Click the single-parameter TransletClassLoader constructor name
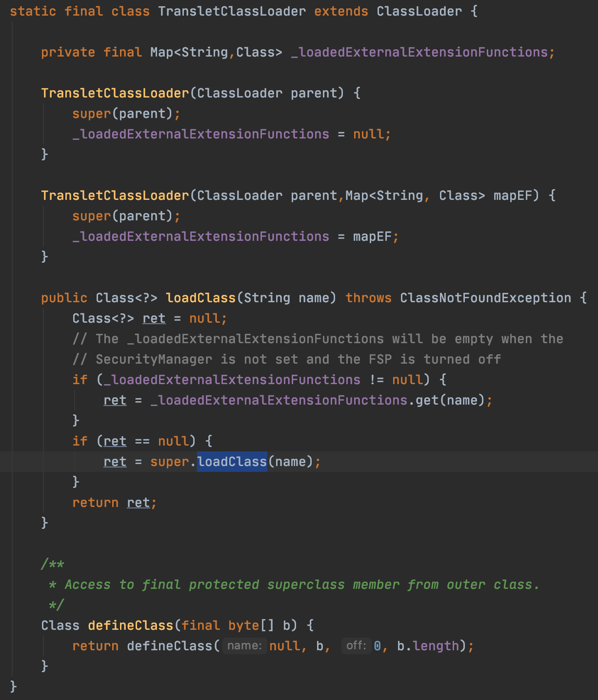598x700 pixels. tap(115, 93)
